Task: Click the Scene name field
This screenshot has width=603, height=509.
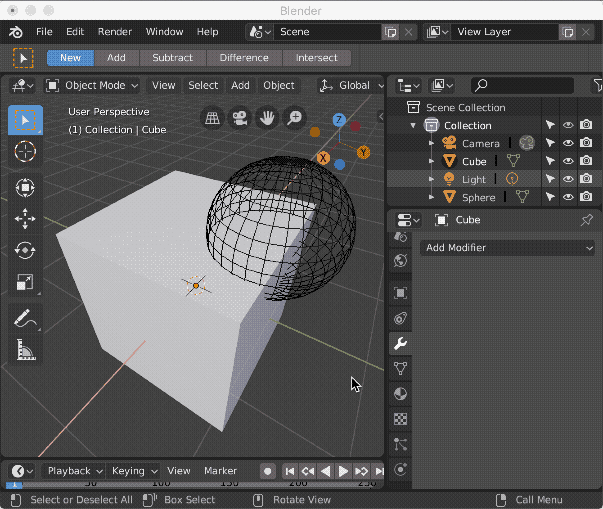Action: 327,32
